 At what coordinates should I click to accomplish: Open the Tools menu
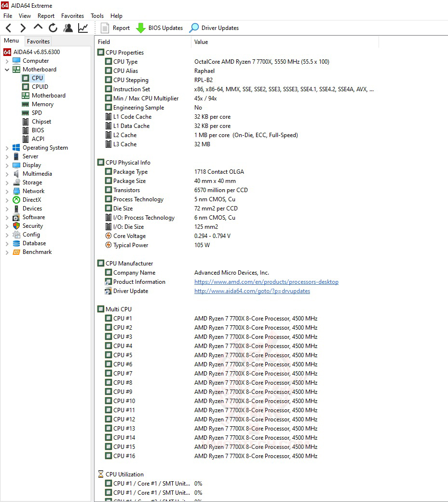[97, 15]
